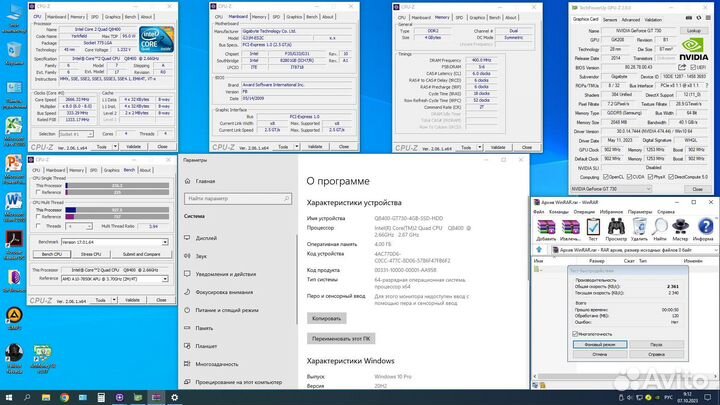Select the SPD tab in CPU-Z Bench window

coord(94,170)
